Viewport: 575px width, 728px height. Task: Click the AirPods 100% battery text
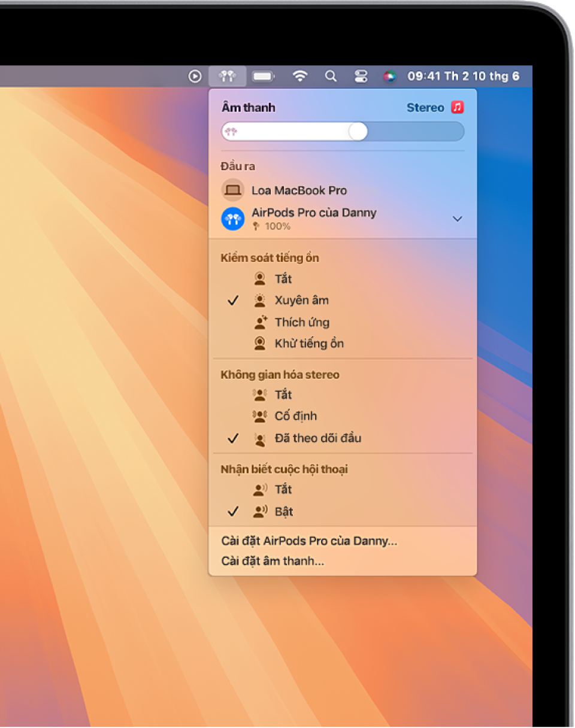coord(278,226)
